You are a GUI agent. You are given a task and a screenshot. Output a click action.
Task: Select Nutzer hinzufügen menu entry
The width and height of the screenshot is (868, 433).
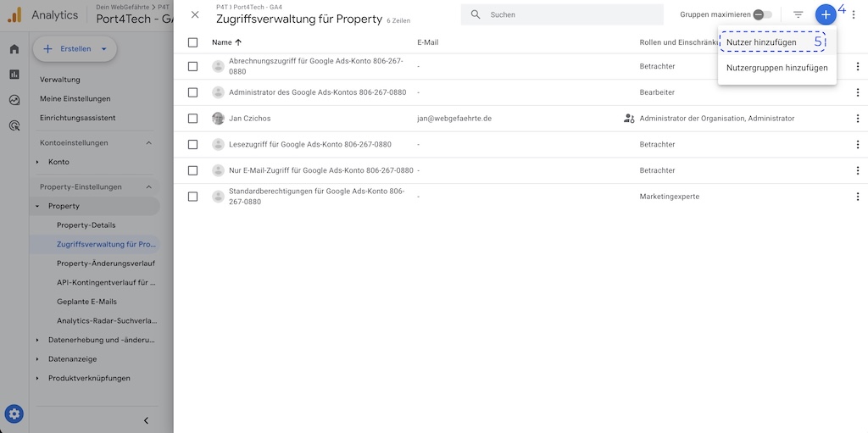[x=776, y=42]
